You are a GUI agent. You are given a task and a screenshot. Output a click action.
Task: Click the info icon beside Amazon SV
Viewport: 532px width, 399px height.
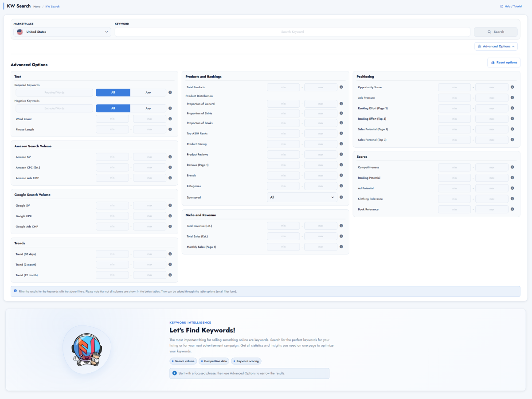point(170,157)
